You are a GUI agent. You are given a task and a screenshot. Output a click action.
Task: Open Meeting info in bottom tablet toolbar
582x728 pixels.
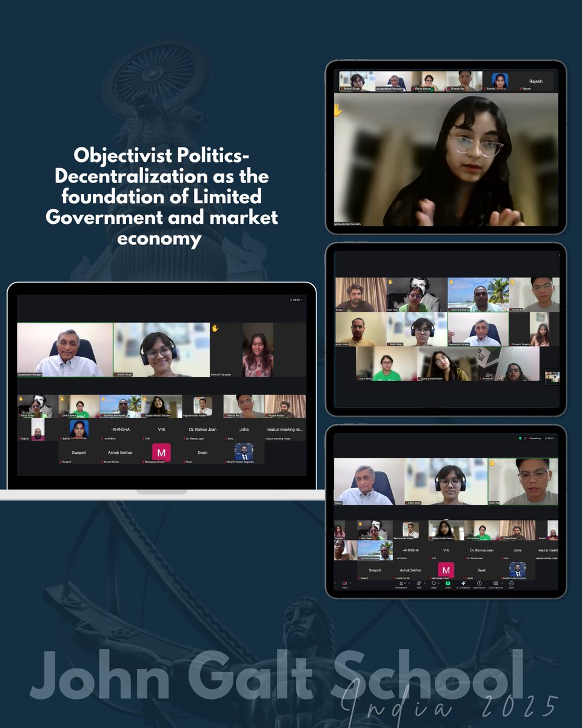coord(479,584)
